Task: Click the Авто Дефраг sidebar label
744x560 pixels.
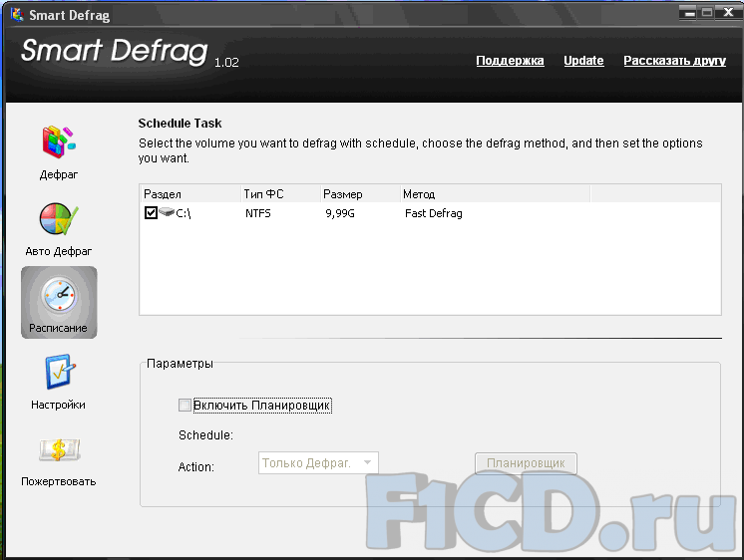Action: (x=59, y=251)
